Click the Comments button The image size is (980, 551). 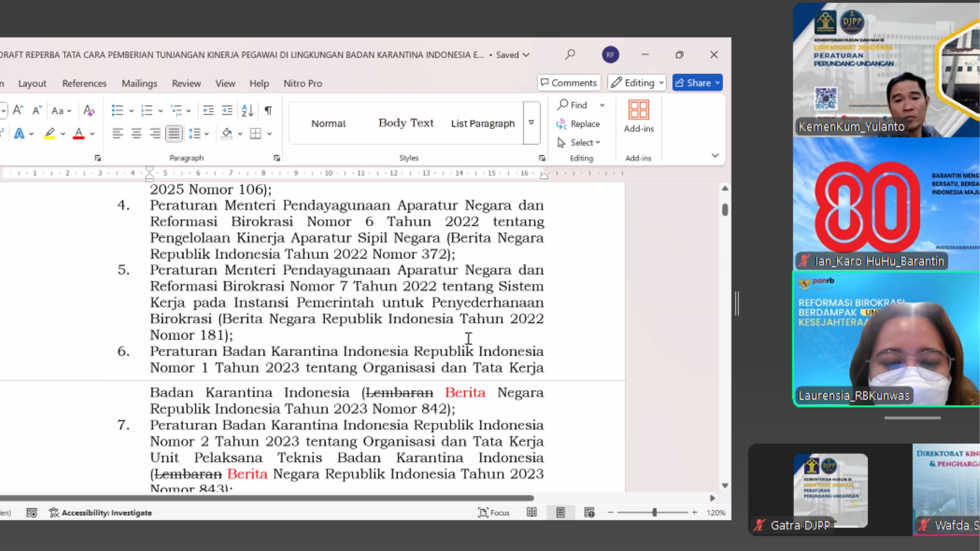[569, 83]
